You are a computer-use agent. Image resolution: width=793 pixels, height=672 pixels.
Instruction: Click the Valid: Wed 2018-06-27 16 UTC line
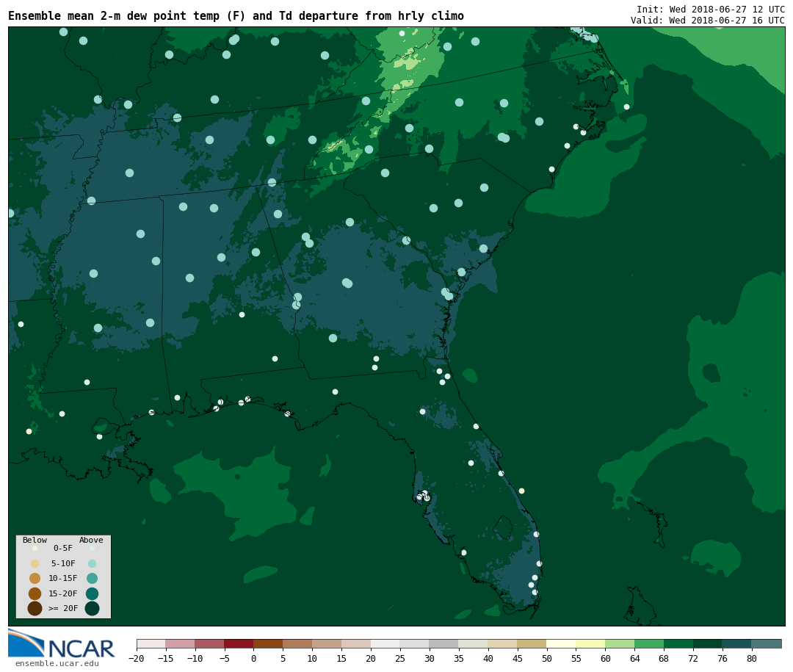coord(708,21)
